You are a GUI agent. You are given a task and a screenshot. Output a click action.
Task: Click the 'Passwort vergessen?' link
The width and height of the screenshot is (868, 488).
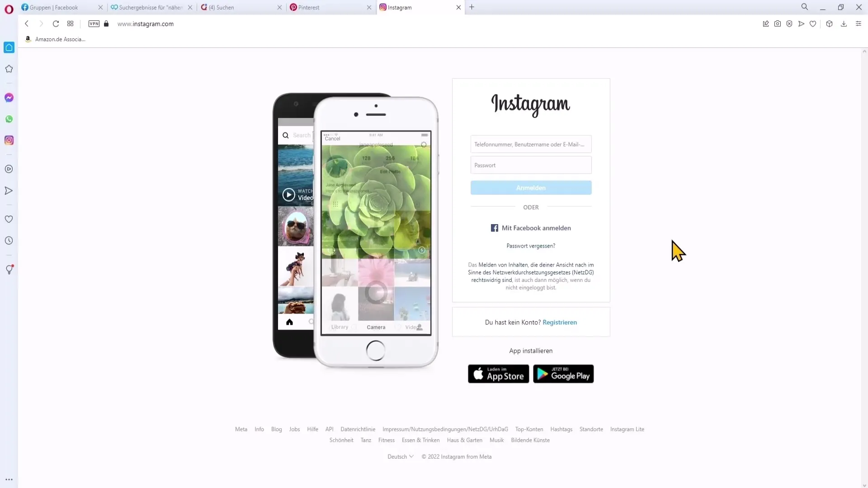tap(531, 245)
